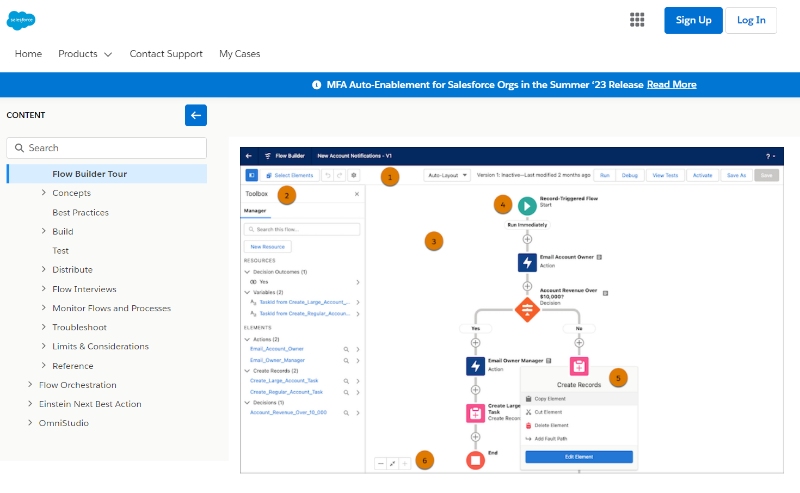Open the Flow Builder Tour page
800x493 pixels.
point(89,174)
